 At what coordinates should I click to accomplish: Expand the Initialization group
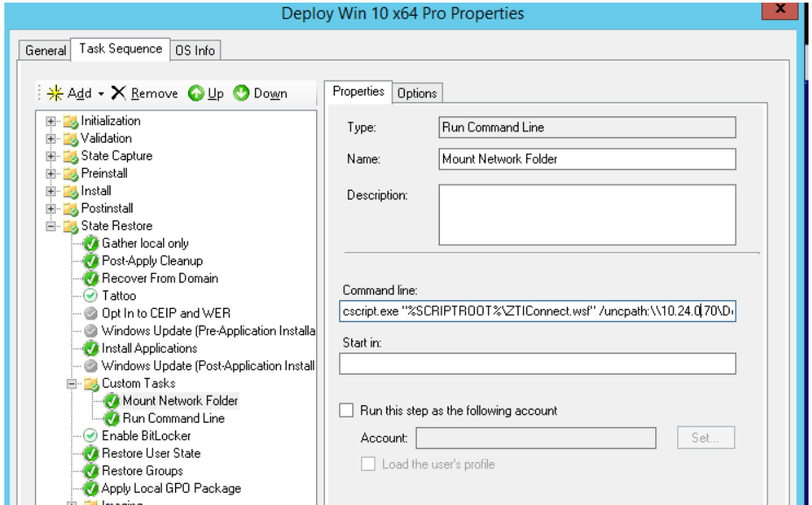(51, 121)
